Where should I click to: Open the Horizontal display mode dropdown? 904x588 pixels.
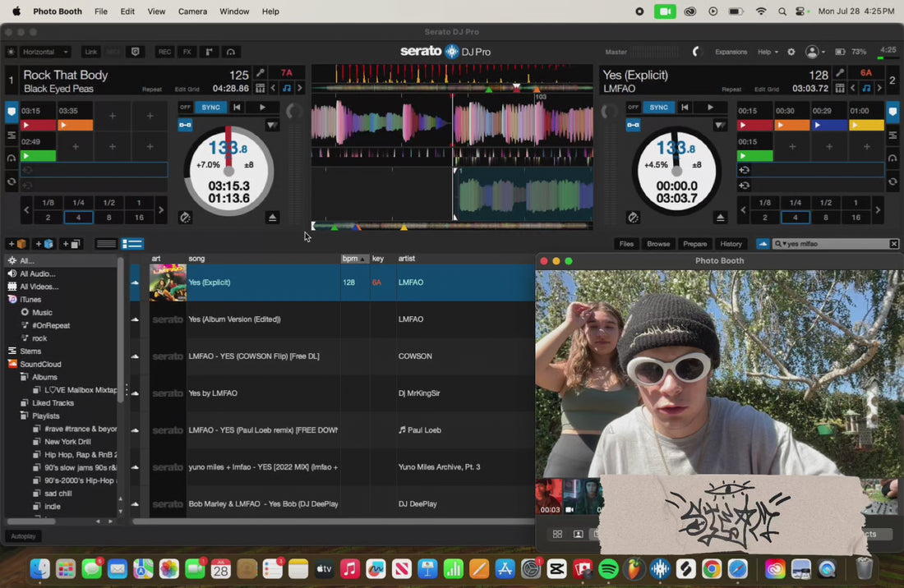tap(45, 52)
